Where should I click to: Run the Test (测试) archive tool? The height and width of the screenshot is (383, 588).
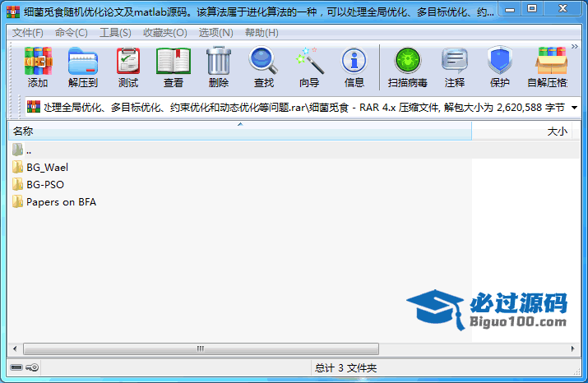[128, 67]
